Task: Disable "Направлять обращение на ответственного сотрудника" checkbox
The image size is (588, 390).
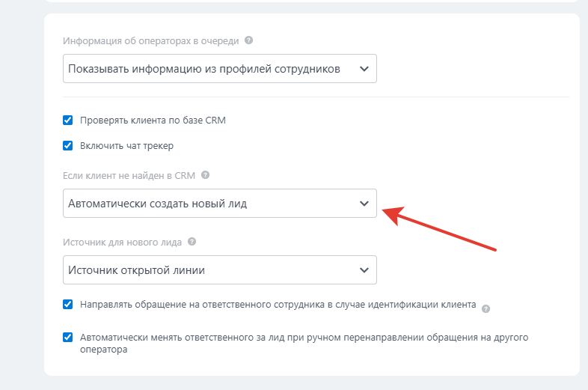Action: [x=68, y=305]
